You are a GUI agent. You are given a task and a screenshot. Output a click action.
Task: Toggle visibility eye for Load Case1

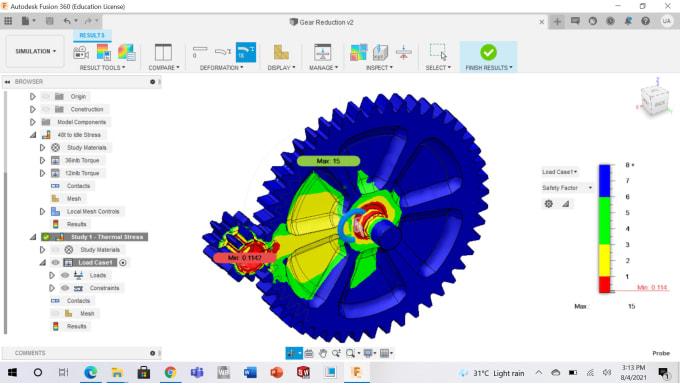coord(56,262)
